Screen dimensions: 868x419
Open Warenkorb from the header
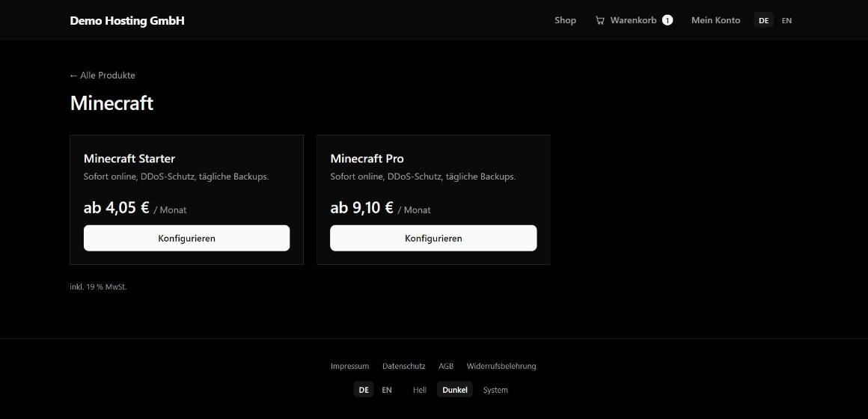coord(633,20)
